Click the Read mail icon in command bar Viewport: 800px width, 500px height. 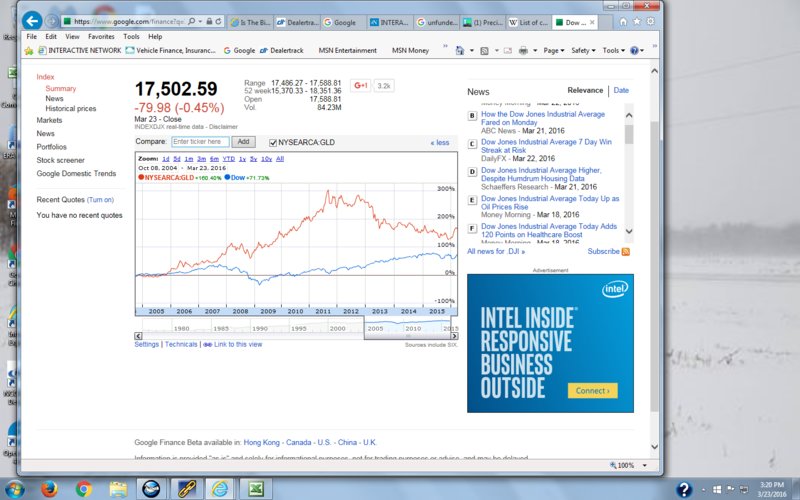tap(508, 51)
